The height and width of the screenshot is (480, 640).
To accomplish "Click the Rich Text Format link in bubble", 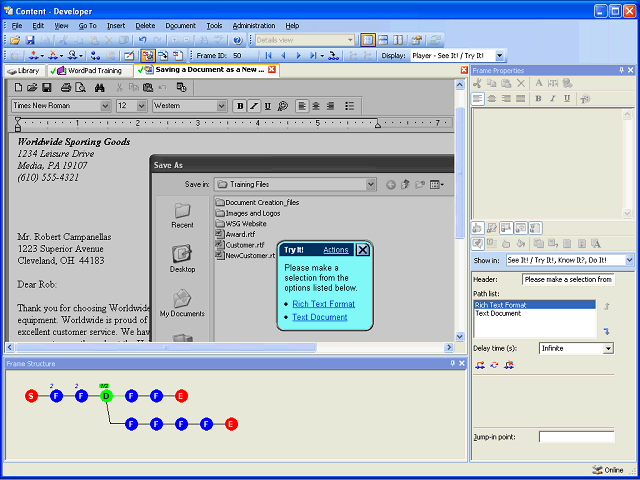I will (x=323, y=304).
